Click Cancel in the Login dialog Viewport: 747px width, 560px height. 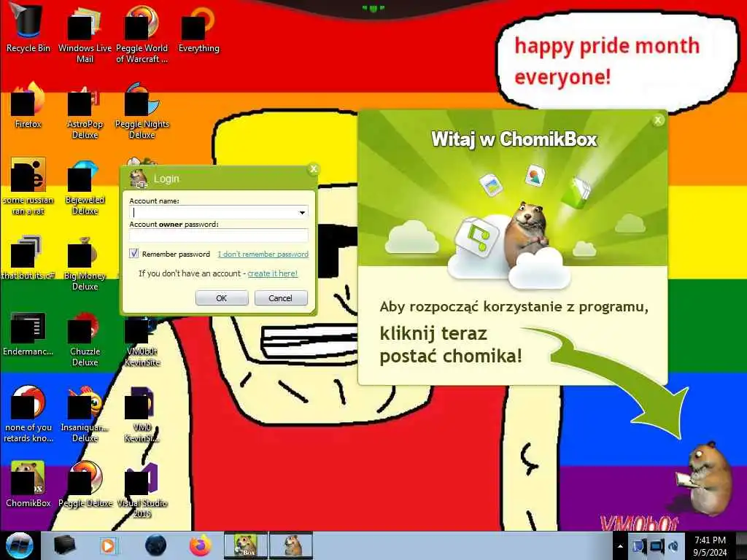coord(281,298)
